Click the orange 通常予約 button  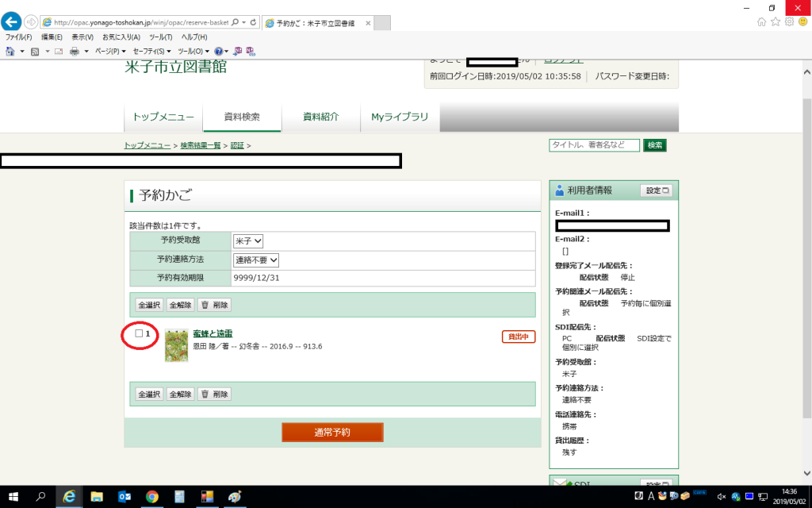[x=332, y=433]
